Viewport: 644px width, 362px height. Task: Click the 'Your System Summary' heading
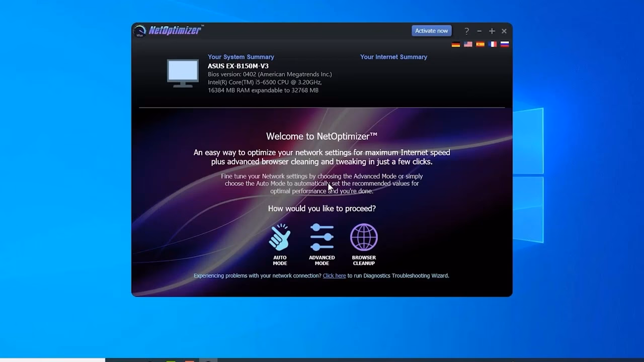click(241, 57)
